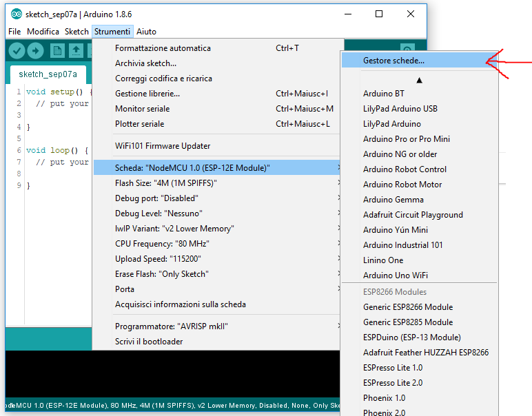Image resolution: width=532 pixels, height=416 pixels.
Task: Select Adafruit Circuit Playground board
Action: coord(420,215)
